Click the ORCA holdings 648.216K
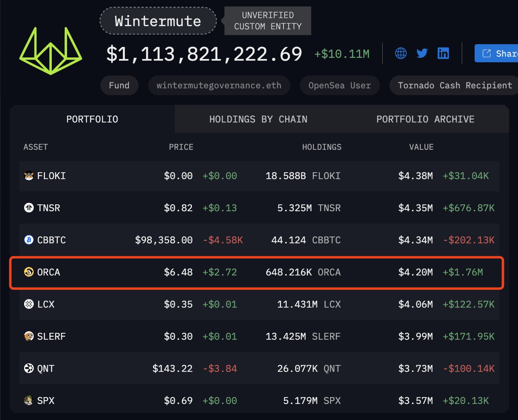The height and width of the screenshot is (420, 518). click(x=289, y=272)
